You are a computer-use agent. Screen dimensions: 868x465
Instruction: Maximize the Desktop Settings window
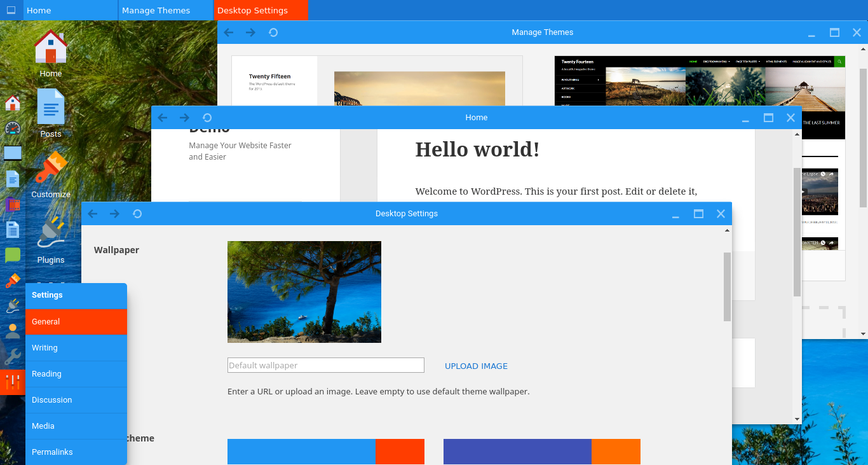pyautogui.click(x=699, y=214)
